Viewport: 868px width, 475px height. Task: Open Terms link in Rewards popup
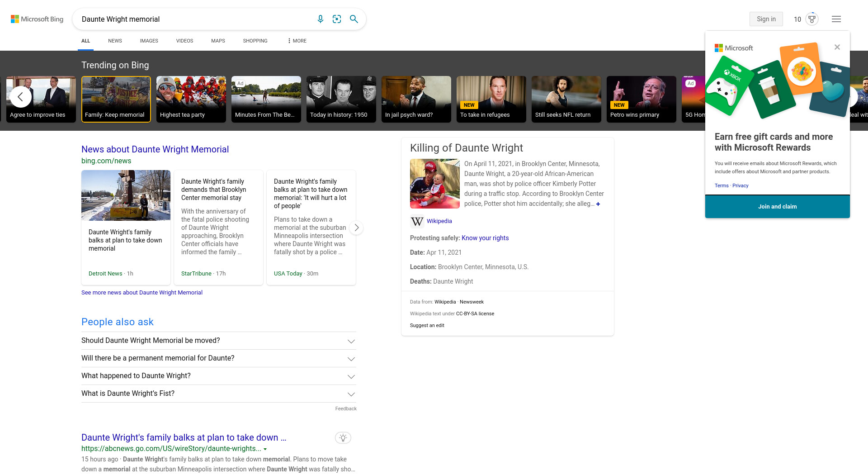(722, 185)
